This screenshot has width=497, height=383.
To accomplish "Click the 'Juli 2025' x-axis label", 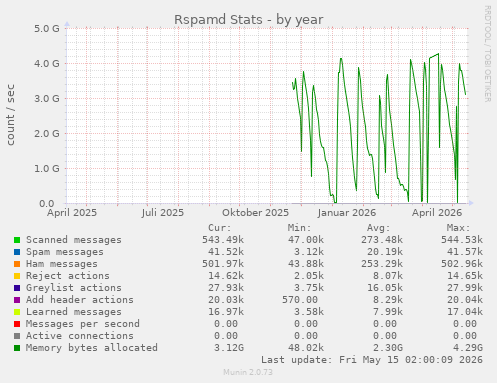I will pos(162,213).
